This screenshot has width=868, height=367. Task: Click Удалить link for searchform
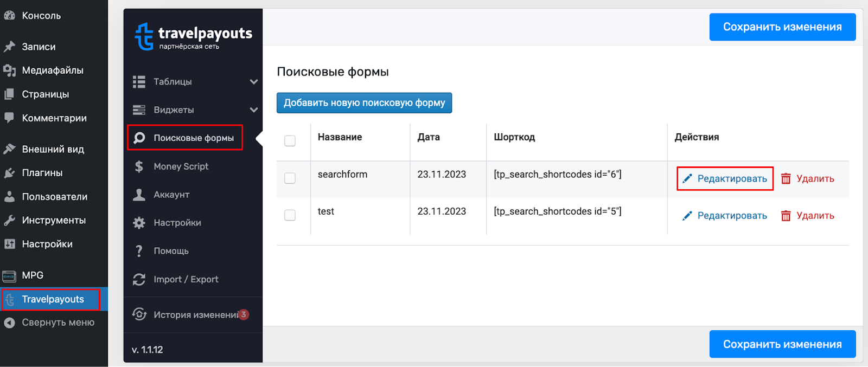[x=815, y=179]
